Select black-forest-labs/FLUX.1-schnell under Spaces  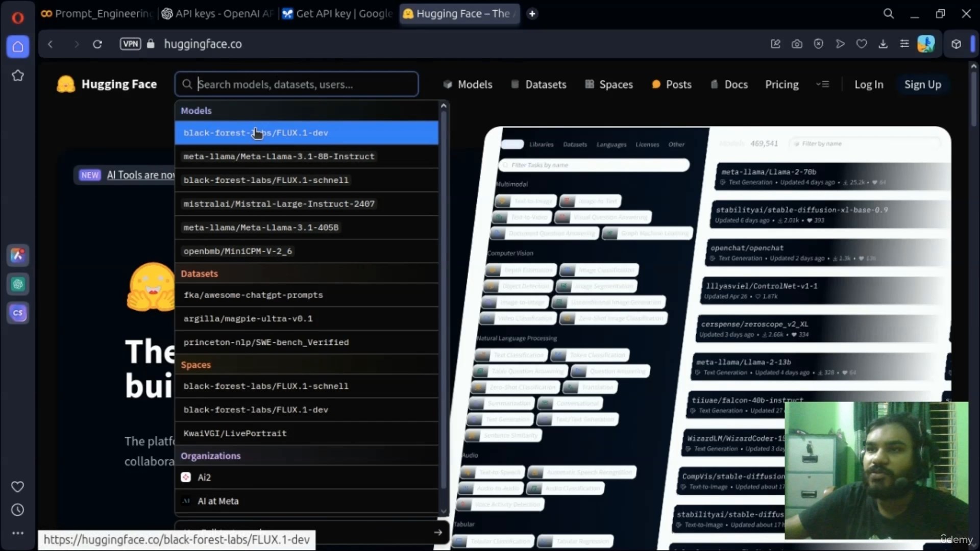click(x=306, y=386)
